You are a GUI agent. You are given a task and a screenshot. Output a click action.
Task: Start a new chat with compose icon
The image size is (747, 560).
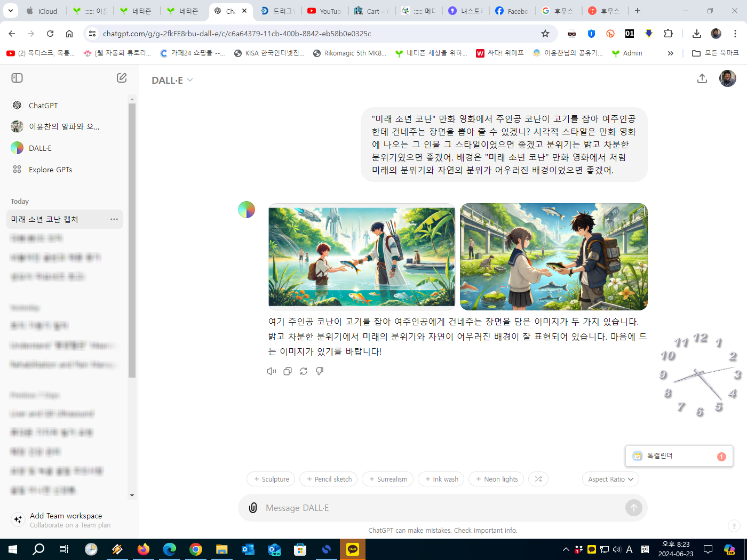click(x=122, y=78)
